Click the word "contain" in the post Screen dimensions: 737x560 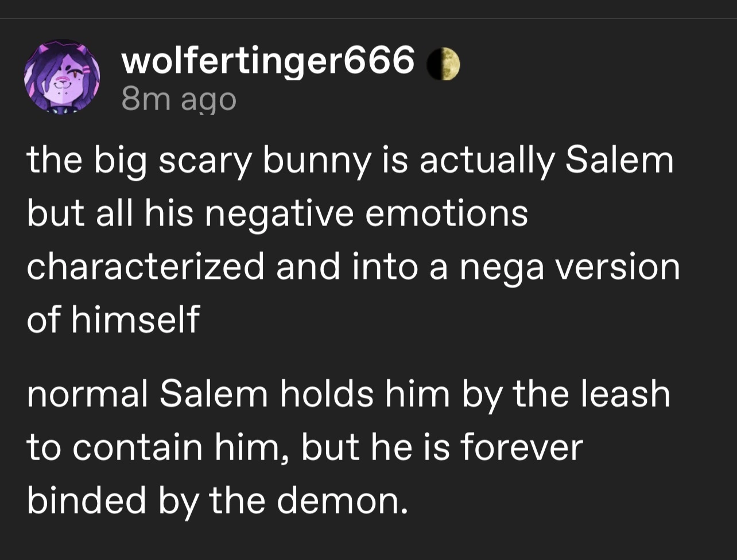point(139,448)
